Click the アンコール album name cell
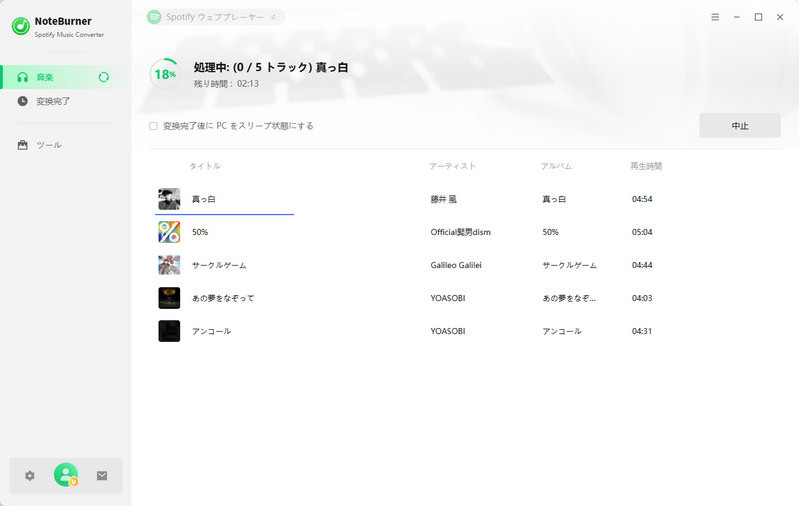 (562, 331)
